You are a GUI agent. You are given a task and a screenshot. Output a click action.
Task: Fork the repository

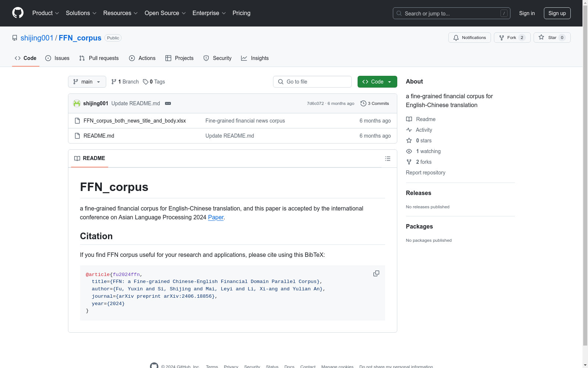pyautogui.click(x=508, y=38)
